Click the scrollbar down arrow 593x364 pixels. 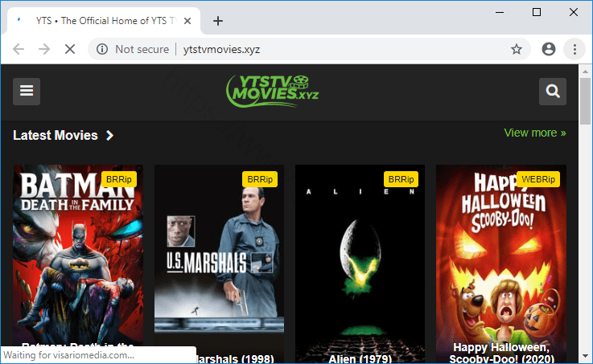(x=585, y=356)
